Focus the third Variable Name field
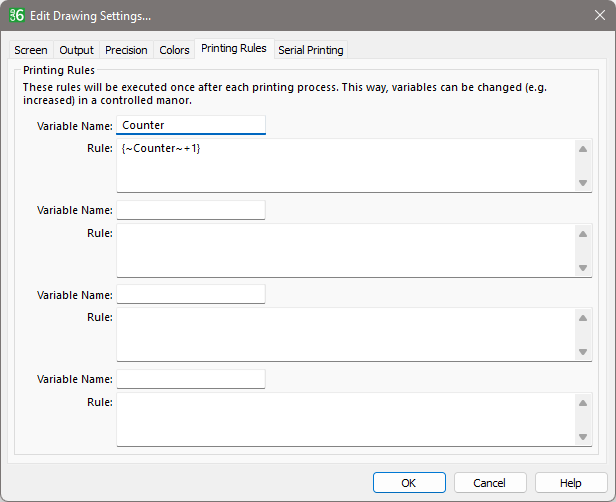Viewport: 616px width, 502px height. (x=191, y=294)
